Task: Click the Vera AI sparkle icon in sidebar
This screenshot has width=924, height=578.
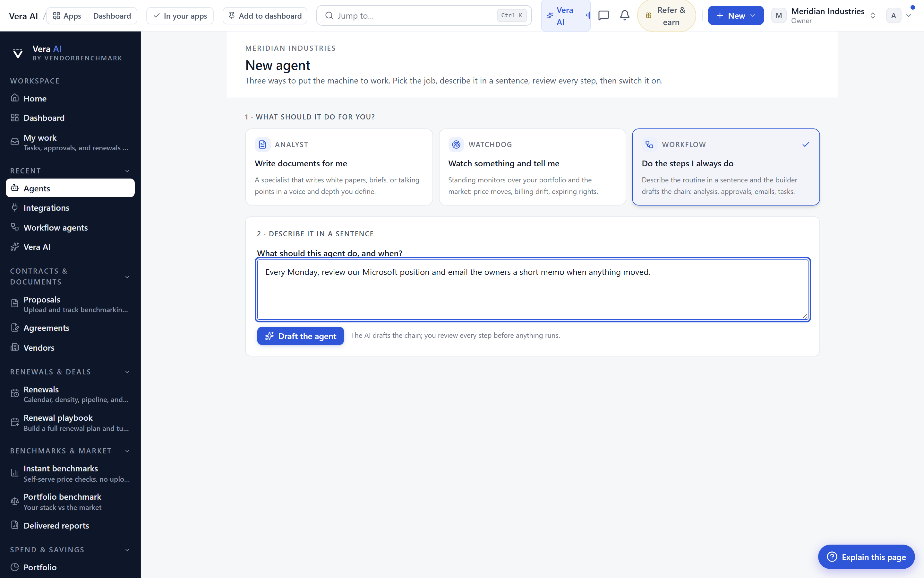Action: coord(14,247)
